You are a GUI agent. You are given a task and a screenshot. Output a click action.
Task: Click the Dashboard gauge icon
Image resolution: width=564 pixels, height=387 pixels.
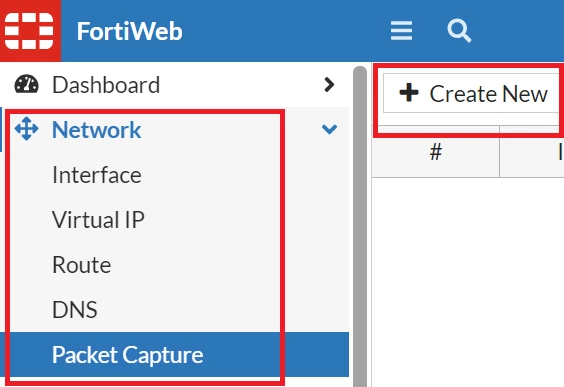tap(26, 85)
